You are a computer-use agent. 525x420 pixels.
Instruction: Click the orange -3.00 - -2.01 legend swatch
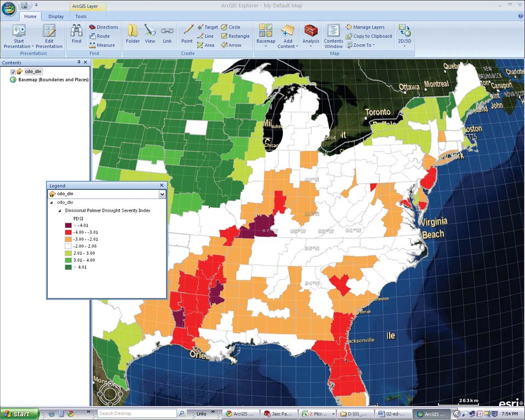pyautogui.click(x=68, y=240)
